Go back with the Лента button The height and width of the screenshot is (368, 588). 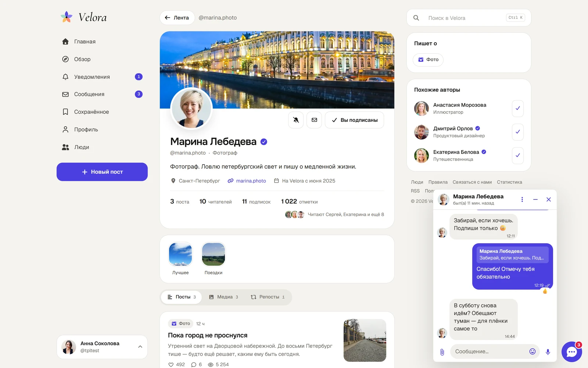tap(177, 18)
